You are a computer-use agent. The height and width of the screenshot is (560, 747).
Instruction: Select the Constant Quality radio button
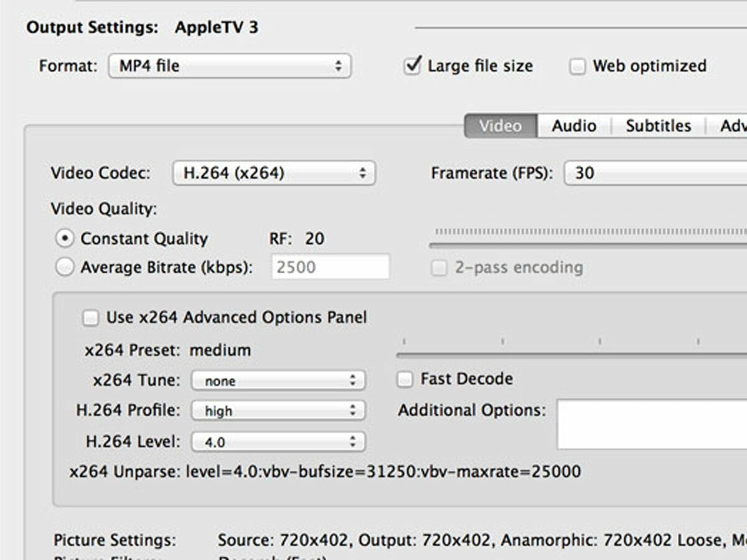click(x=64, y=239)
